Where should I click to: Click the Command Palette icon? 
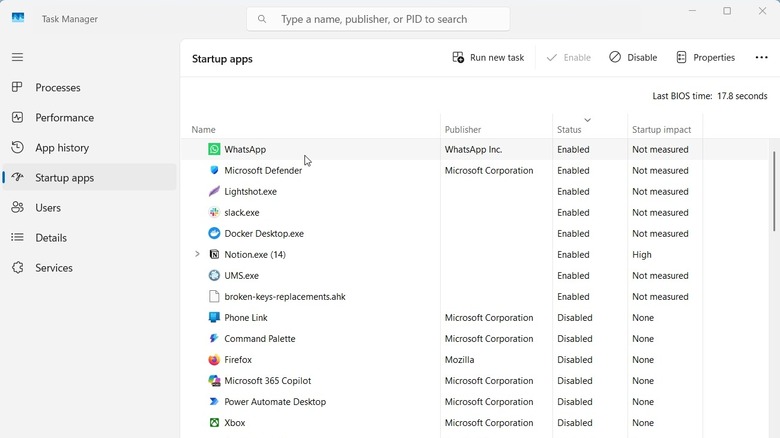pyautogui.click(x=214, y=338)
